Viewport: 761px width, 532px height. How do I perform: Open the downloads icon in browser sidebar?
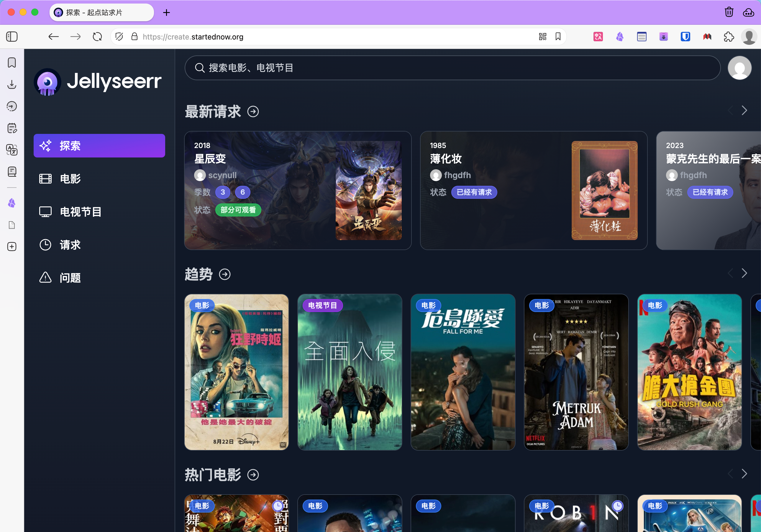(12, 85)
